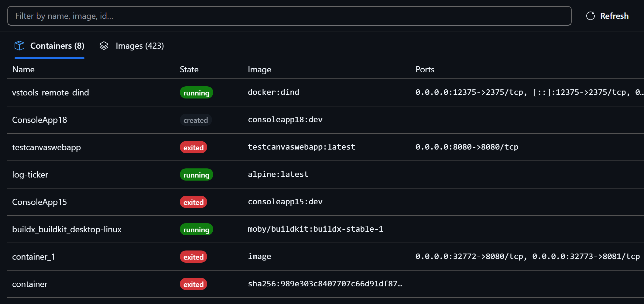
Task: Select the buildx_buildkit_desktop-linux container name
Action: [67, 230]
